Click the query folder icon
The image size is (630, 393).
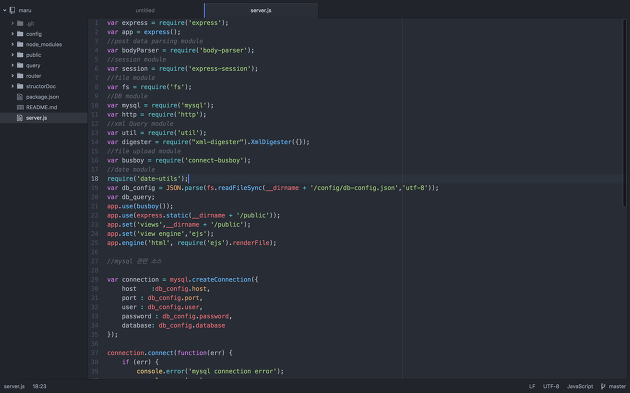[x=20, y=65]
